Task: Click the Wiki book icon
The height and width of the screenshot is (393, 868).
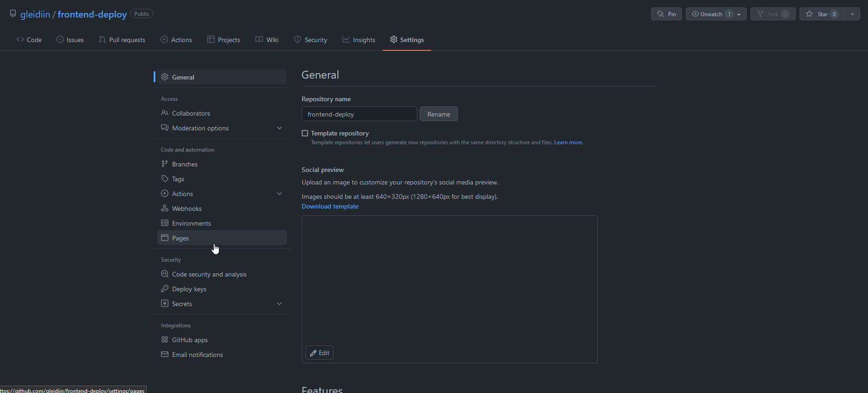Action: (259, 39)
